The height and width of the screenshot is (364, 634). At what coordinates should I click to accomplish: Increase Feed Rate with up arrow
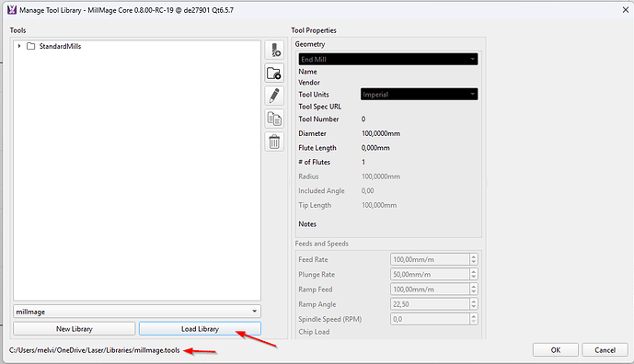tap(474, 256)
